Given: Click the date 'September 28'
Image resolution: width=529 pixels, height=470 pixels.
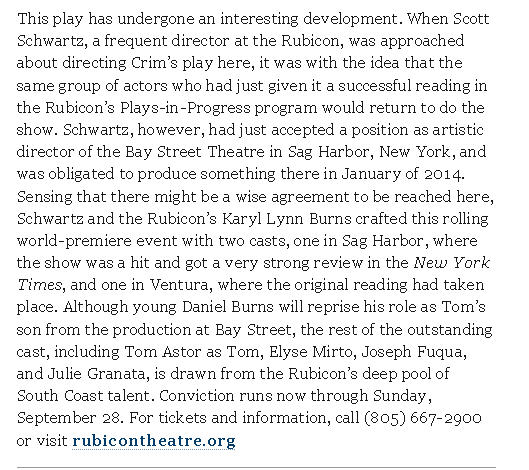Looking at the screenshot, I should [x=68, y=418].
